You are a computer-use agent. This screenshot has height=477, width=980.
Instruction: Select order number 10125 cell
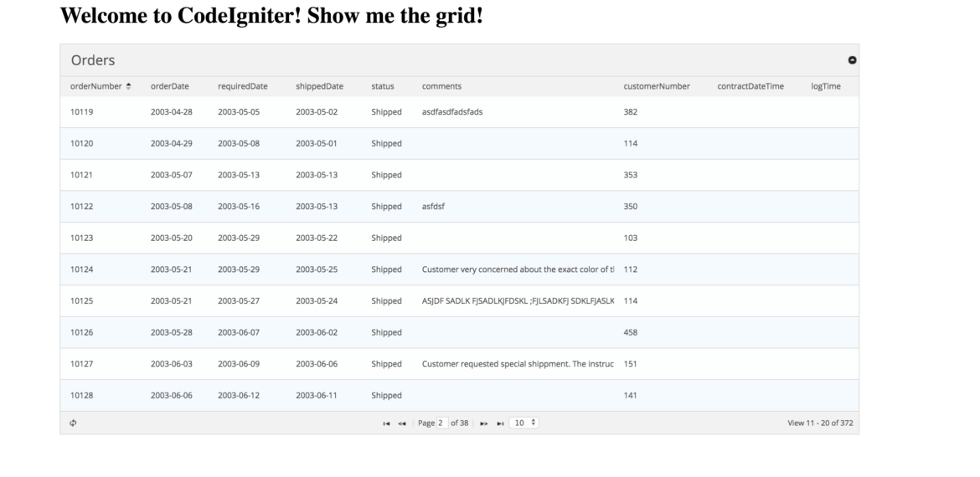coord(81,300)
